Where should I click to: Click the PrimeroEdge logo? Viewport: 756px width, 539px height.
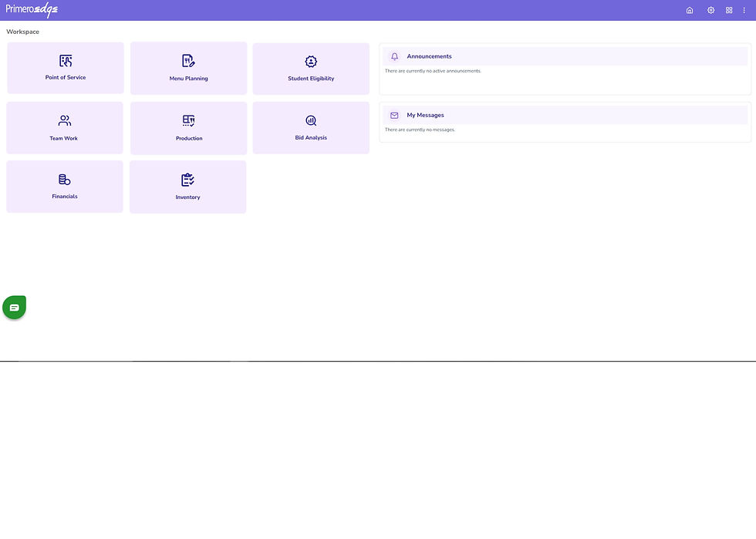pos(32,10)
